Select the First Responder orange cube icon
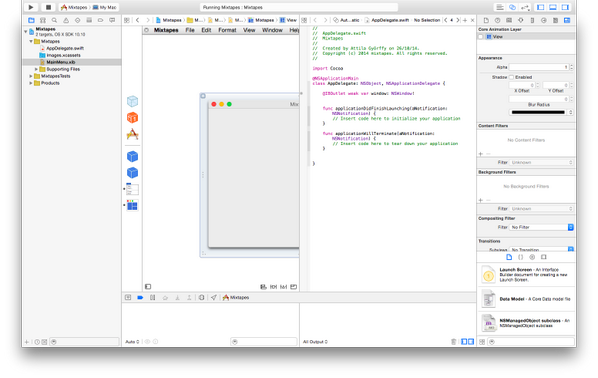 click(132, 117)
